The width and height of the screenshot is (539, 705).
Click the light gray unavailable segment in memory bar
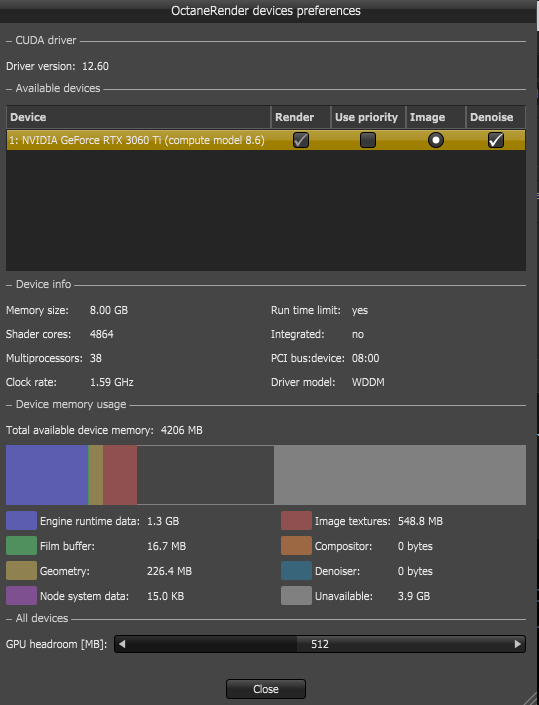pyautogui.click(x=400, y=475)
